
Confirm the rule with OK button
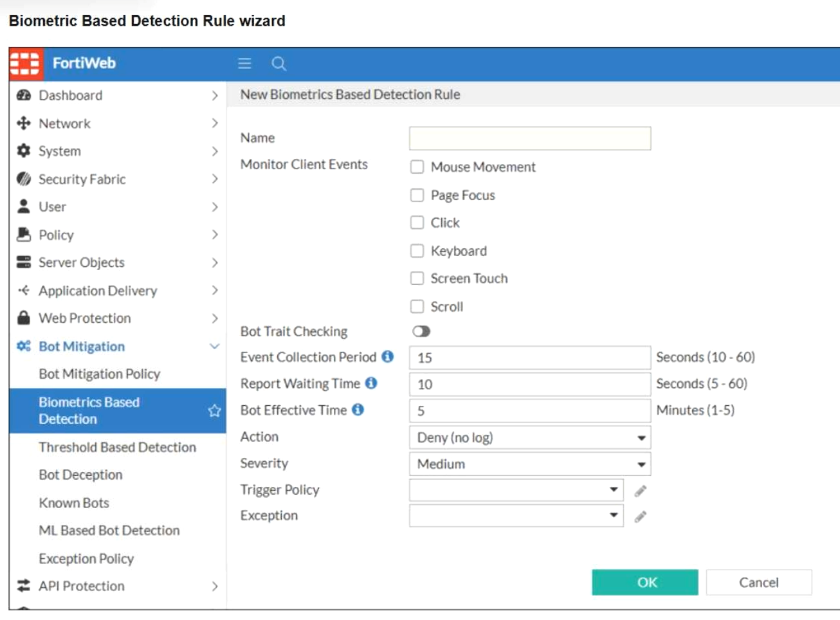point(645,582)
